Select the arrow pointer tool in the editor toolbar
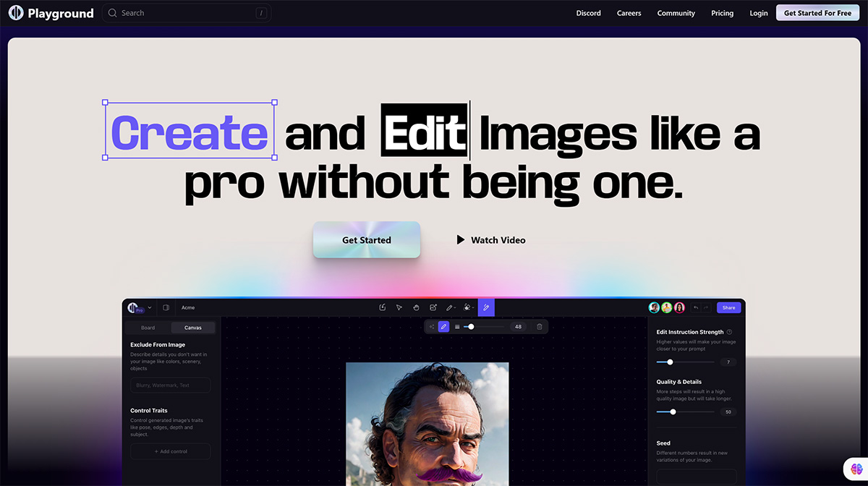 [x=399, y=307]
